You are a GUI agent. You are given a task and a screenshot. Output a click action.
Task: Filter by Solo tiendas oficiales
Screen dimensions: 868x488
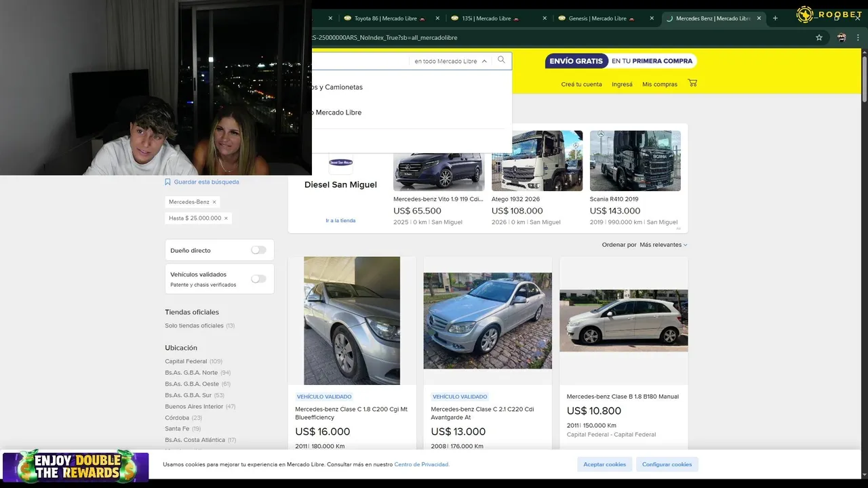pyautogui.click(x=199, y=325)
